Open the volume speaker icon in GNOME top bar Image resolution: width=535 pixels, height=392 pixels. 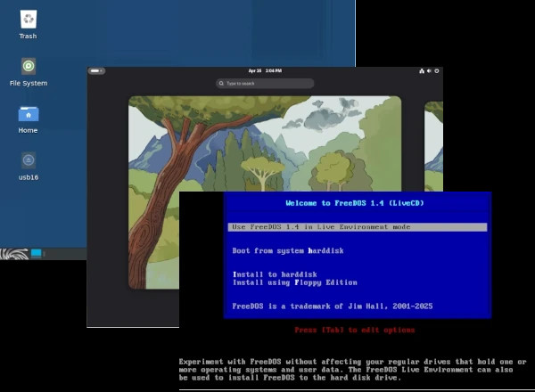(x=429, y=71)
